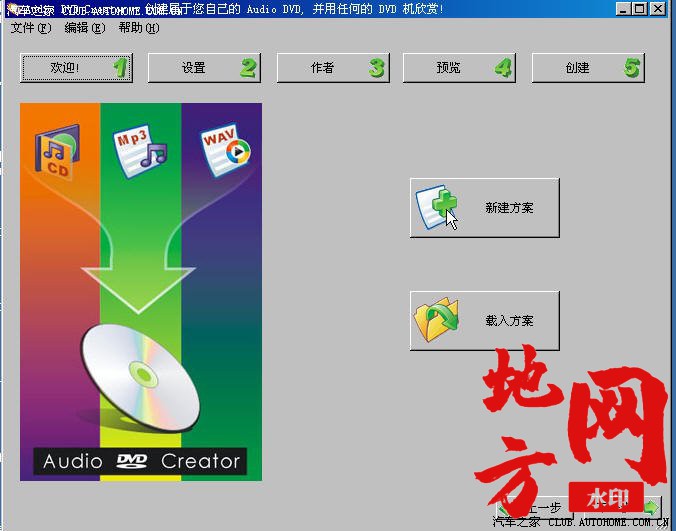Screen dimensions: 676x531
Task: Click the 载入方案 button
Action: [x=485, y=321]
